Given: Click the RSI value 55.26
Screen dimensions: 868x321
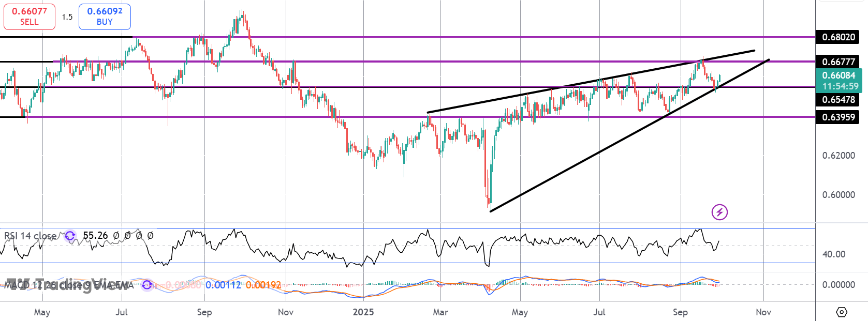Looking at the screenshot, I should point(96,236).
